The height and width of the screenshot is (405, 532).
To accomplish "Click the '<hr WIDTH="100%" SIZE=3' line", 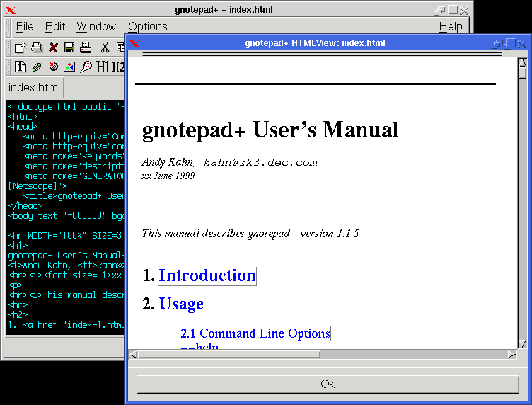I will [64, 236].
